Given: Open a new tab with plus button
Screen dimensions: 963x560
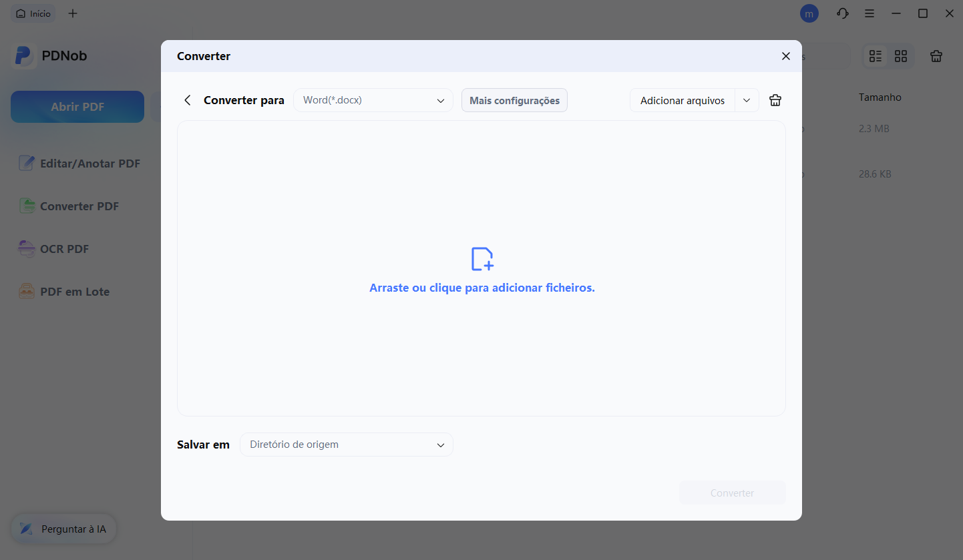Looking at the screenshot, I should (x=73, y=13).
